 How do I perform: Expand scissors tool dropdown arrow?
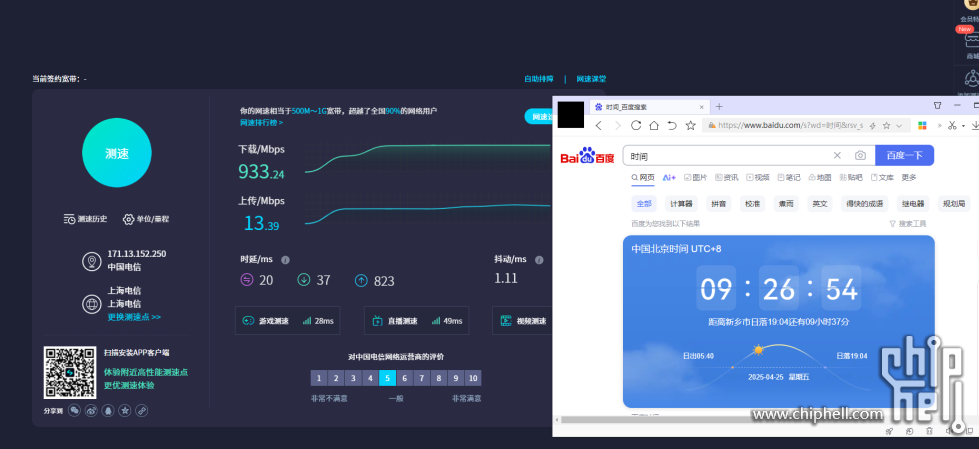pyautogui.click(x=964, y=126)
